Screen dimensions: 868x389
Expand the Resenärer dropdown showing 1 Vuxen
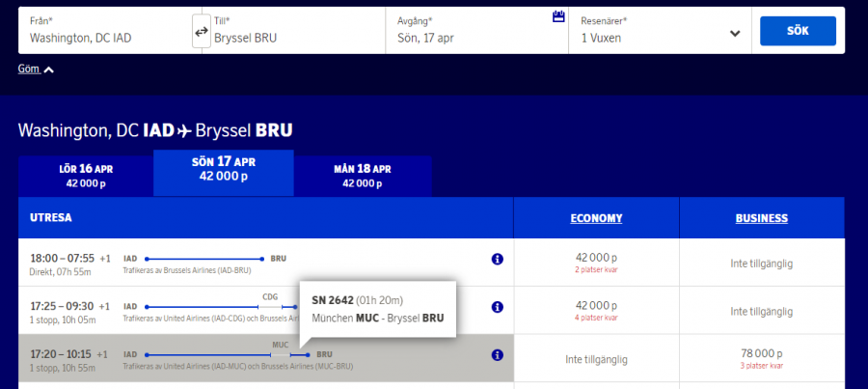pyautogui.click(x=734, y=34)
